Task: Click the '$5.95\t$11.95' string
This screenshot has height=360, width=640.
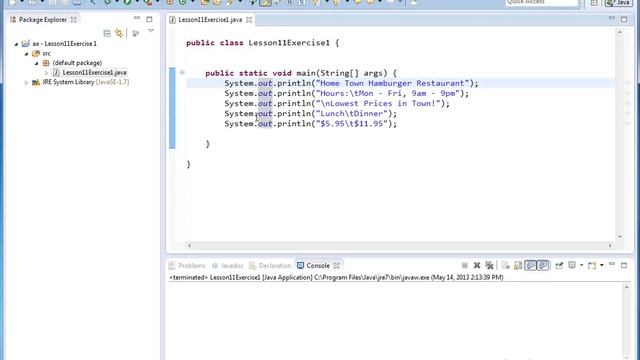Action: pos(351,124)
